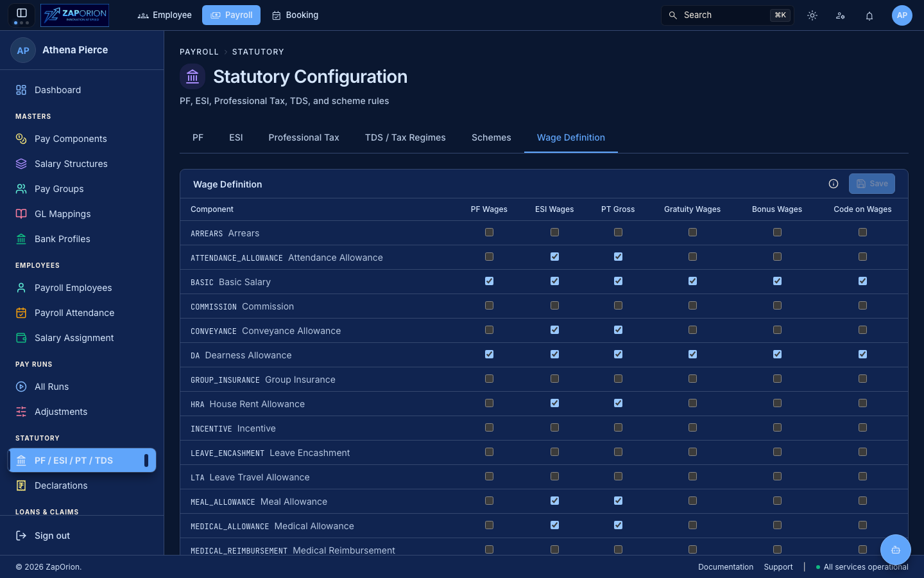This screenshot has width=924, height=578.
Task: Open the Booking module in top nav
Action: (x=295, y=15)
